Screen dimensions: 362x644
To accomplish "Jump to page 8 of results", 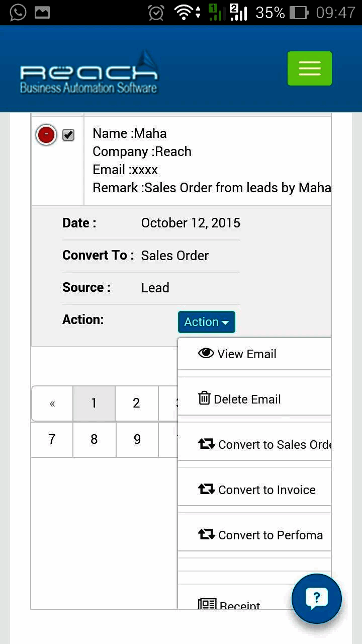I will [x=94, y=439].
